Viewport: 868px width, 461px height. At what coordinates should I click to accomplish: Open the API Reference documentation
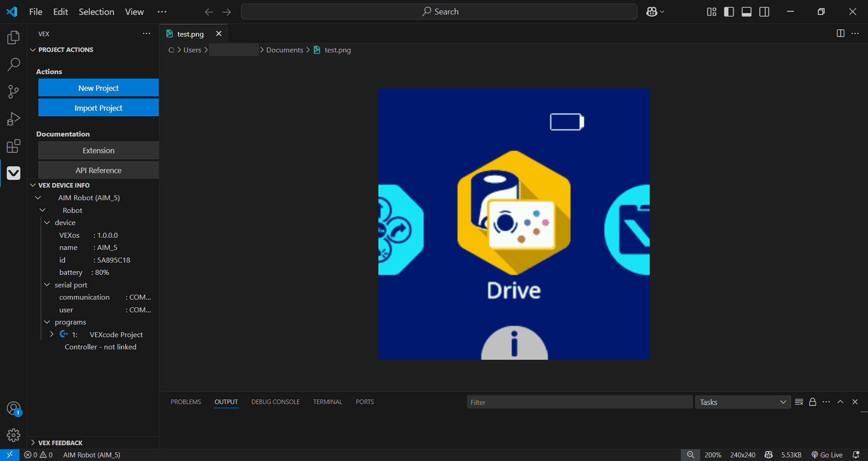pos(98,170)
